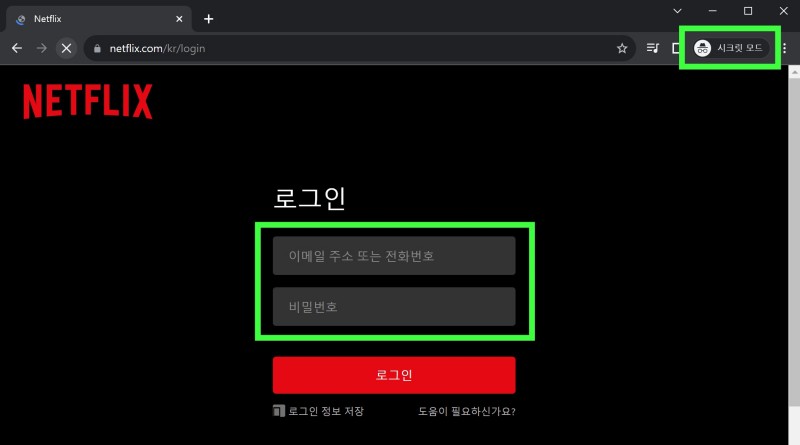This screenshot has height=445, width=800.
Task: Open the side panel icon
Action: (x=676, y=48)
